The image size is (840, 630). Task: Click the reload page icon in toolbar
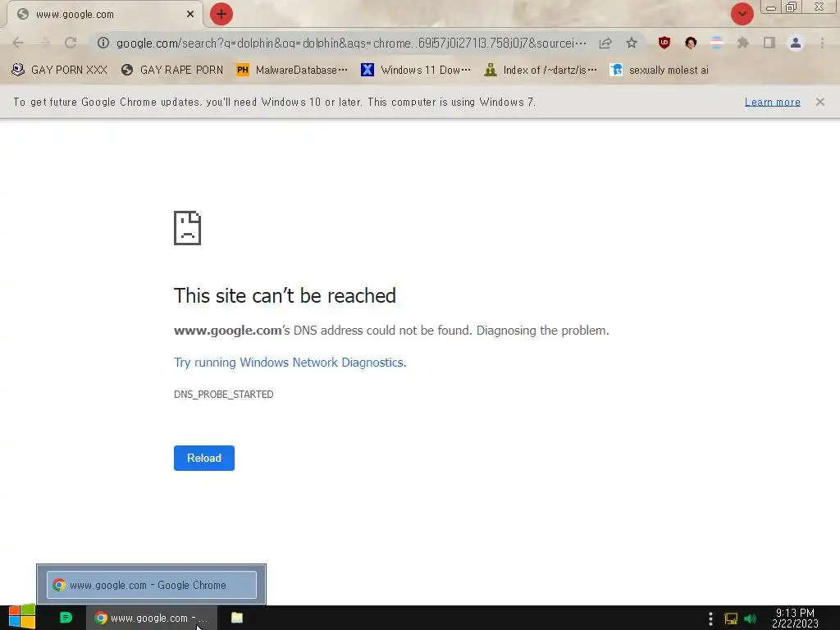pyautogui.click(x=71, y=43)
